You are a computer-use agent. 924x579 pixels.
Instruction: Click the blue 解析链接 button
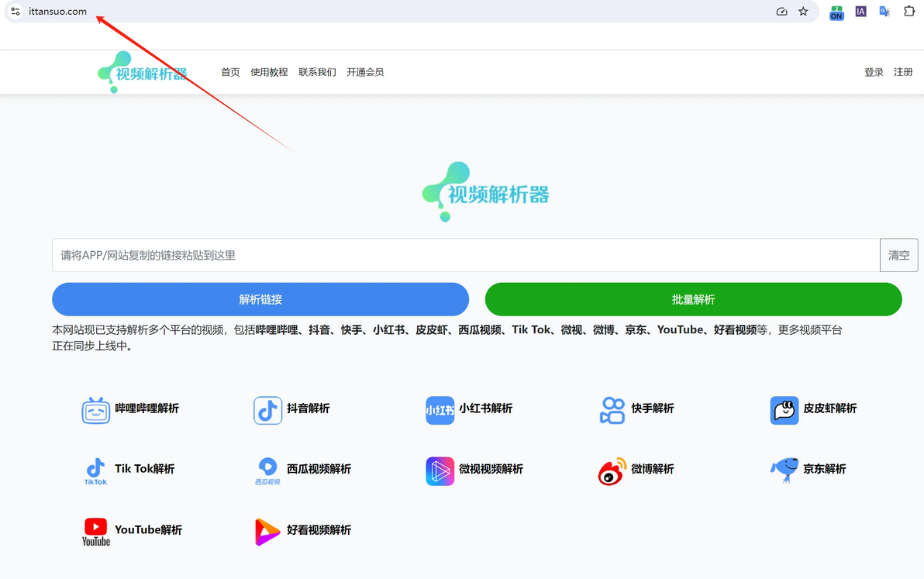[x=260, y=299]
